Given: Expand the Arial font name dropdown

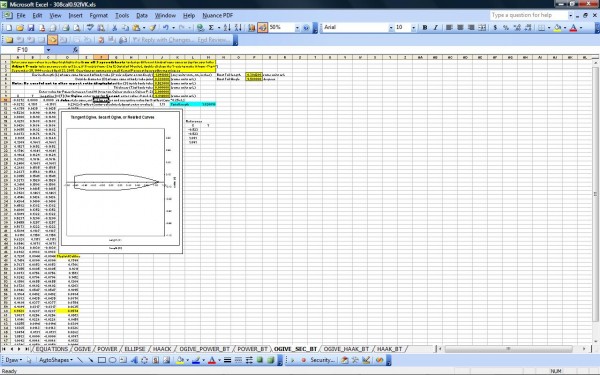Looking at the screenshot, I should coord(391,28).
